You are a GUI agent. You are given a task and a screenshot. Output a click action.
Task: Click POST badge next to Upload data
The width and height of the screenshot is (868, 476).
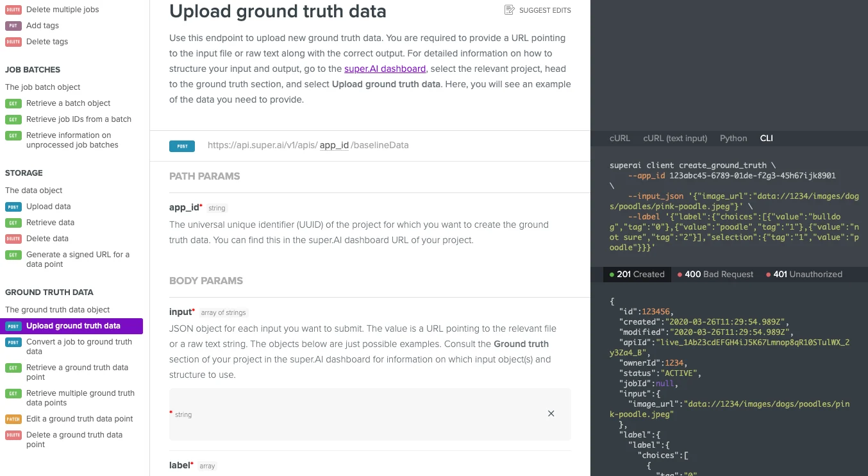tap(13, 207)
